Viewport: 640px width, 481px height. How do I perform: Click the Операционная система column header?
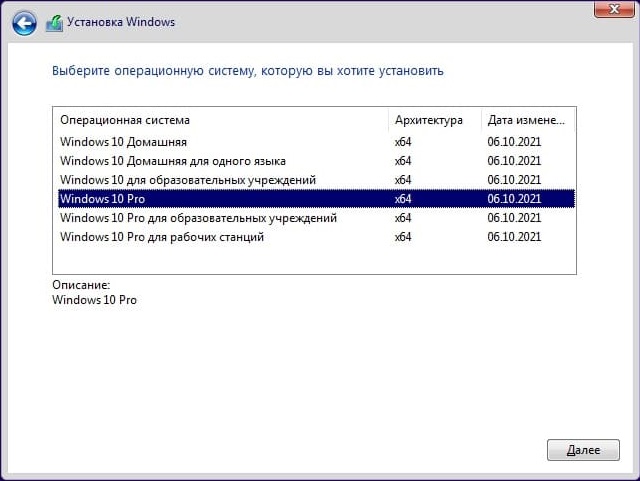coord(220,120)
